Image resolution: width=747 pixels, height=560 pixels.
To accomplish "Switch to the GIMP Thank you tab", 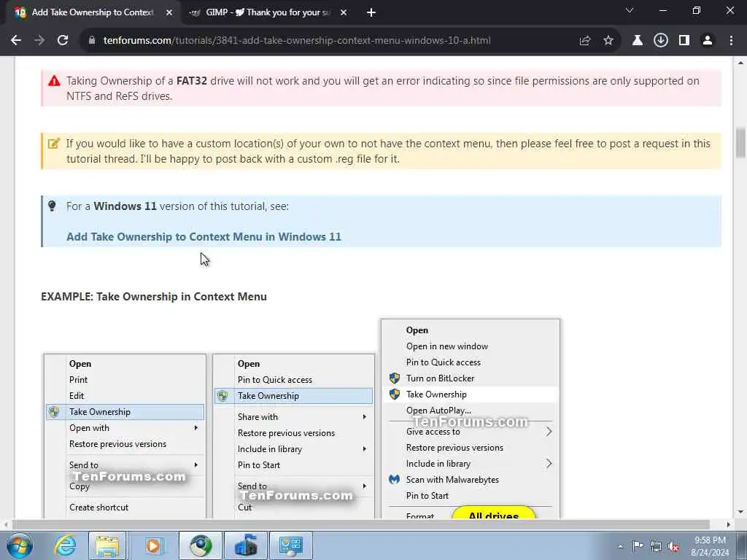I will click(x=267, y=13).
